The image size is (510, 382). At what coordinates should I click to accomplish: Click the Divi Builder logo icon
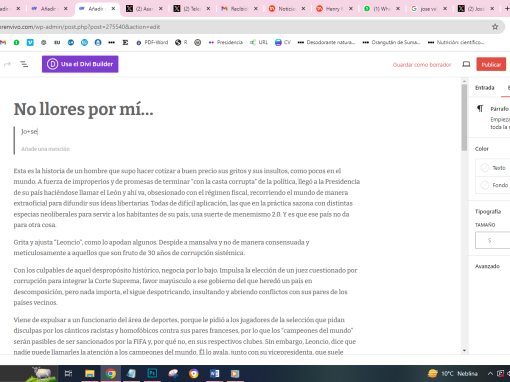[52, 64]
